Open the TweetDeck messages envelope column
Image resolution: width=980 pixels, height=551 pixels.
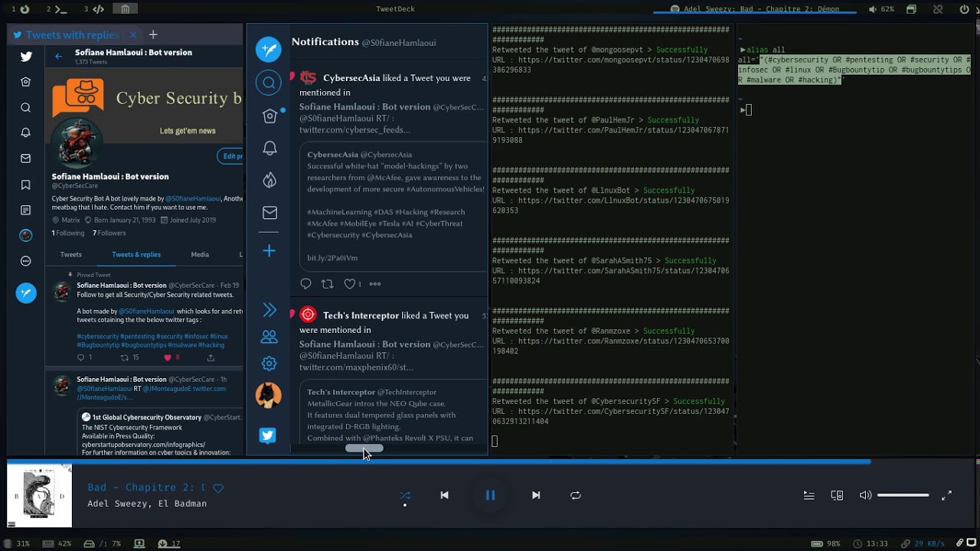click(x=269, y=213)
